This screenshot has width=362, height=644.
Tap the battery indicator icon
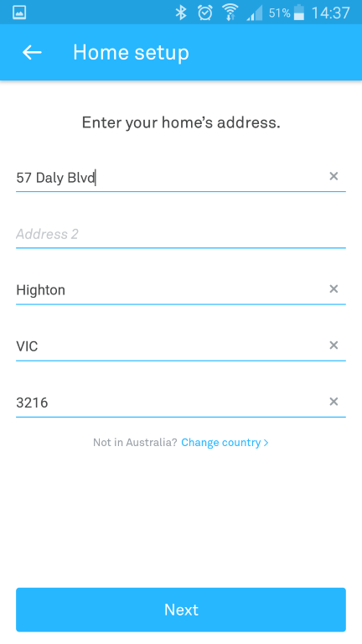(299, 13)
